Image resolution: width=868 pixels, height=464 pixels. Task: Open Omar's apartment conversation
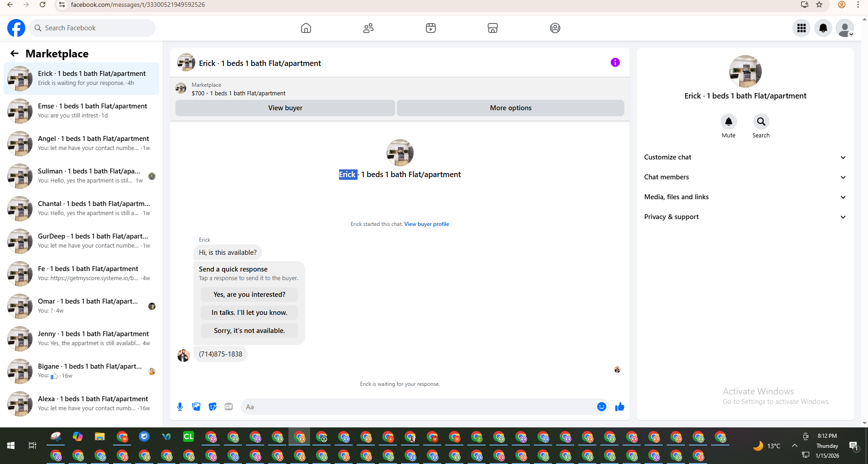point(81,306)
